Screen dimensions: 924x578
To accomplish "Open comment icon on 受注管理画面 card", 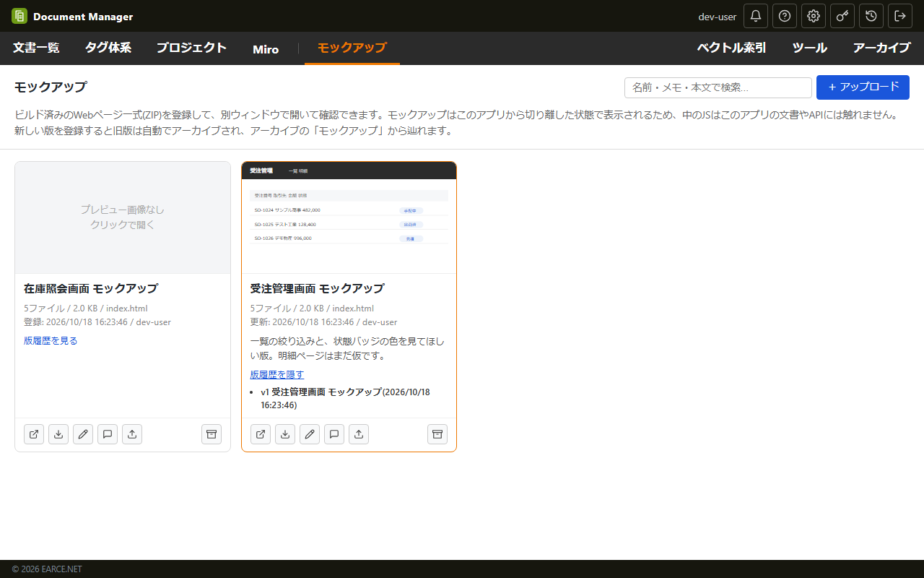I will click(x=334, y=434).
